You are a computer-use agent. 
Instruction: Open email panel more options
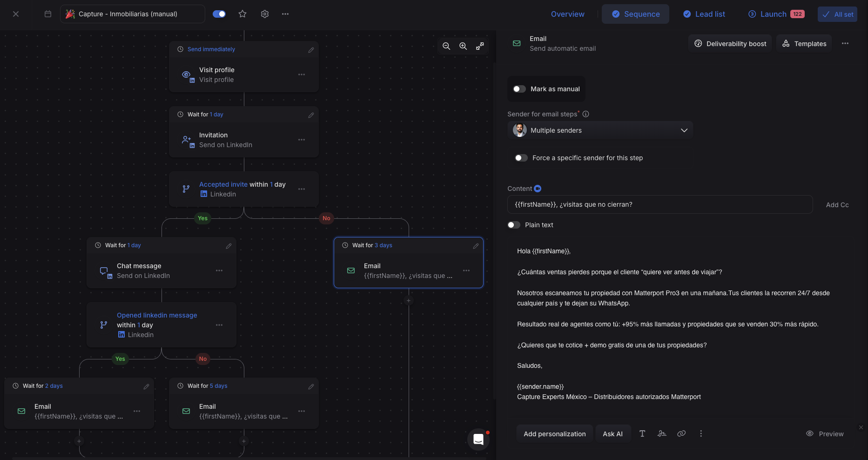[x=845, y=43]
